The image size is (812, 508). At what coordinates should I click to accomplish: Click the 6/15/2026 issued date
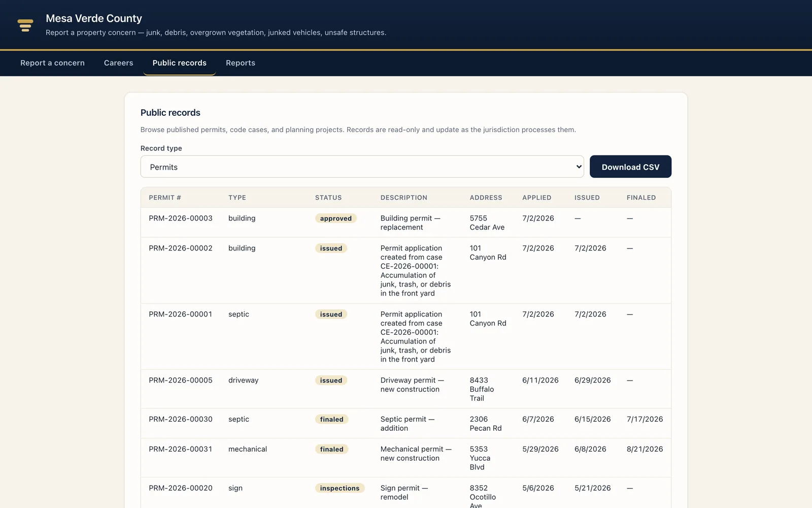click(x=593, y=420)
